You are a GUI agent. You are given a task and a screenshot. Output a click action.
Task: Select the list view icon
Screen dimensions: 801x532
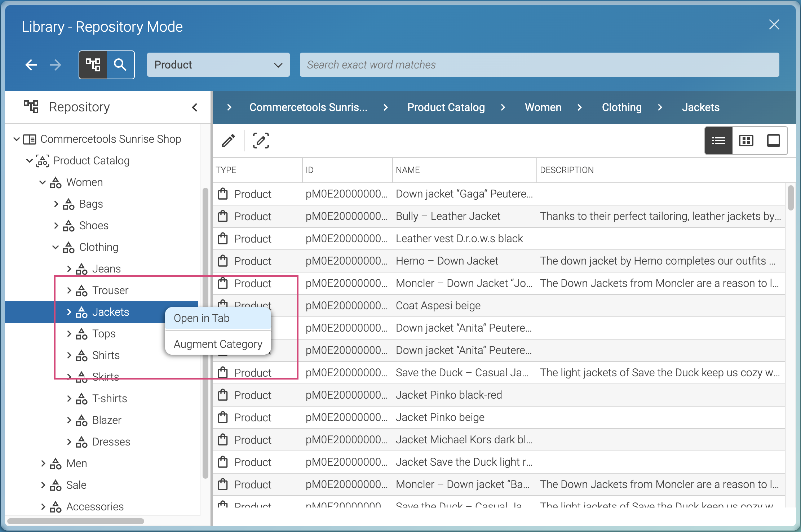(718, 141)
